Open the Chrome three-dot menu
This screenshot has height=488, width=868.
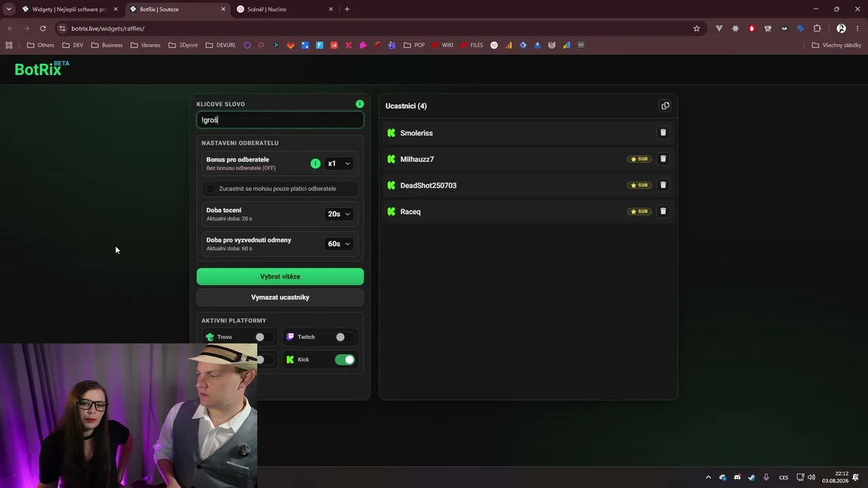pos(857,28)
